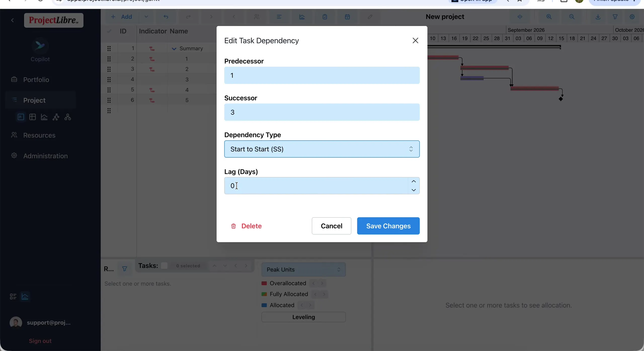Open the Dependency Type dropdown
The image size is (644, 351).
322,149
